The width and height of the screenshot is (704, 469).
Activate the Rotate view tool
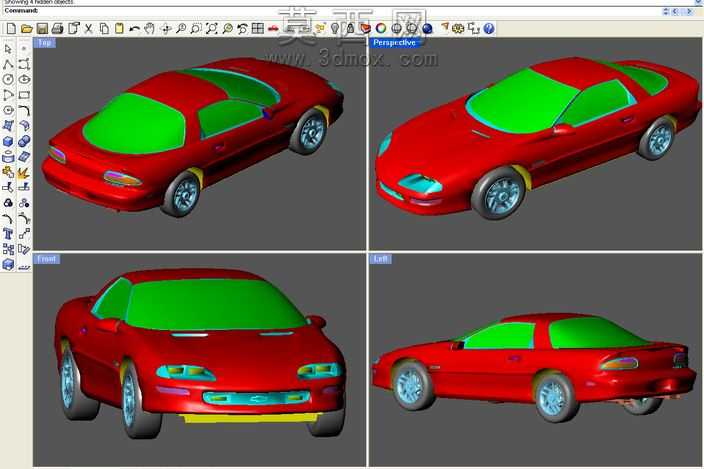point(166,29)
